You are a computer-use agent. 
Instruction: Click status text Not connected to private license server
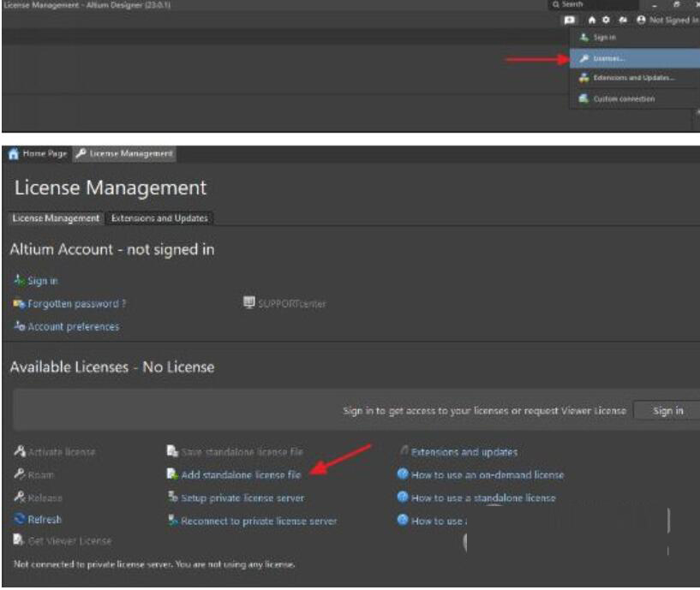click(154, 564)
